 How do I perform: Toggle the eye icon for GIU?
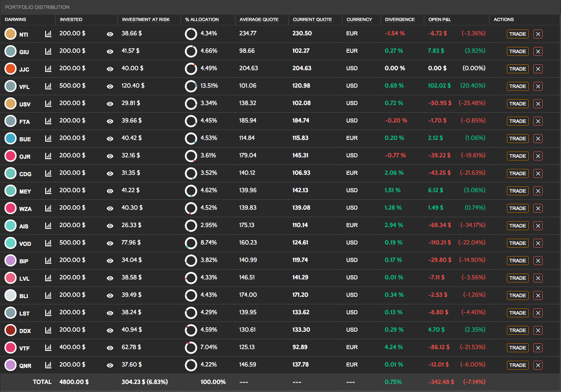coord(110,51)
